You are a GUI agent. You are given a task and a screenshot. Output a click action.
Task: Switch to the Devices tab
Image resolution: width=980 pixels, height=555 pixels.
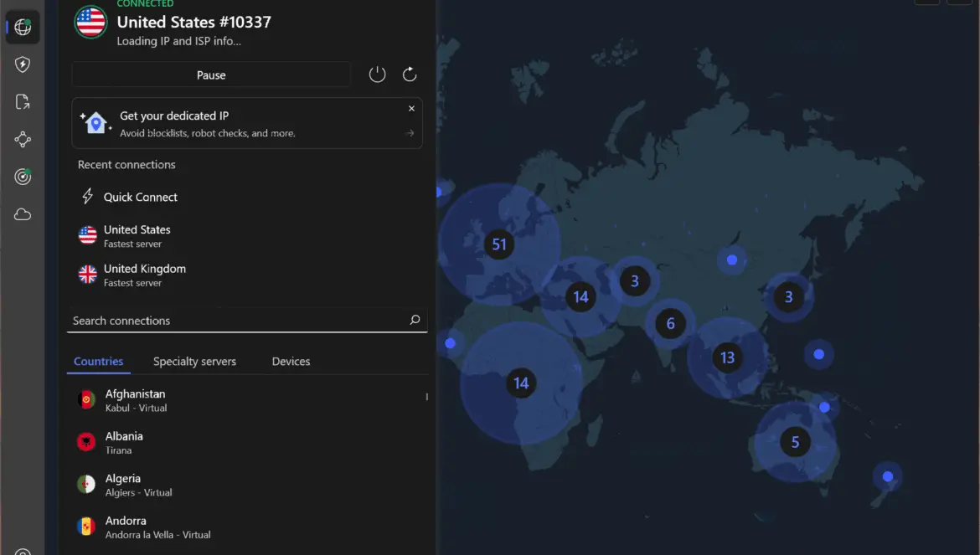(x=291, y=362)
